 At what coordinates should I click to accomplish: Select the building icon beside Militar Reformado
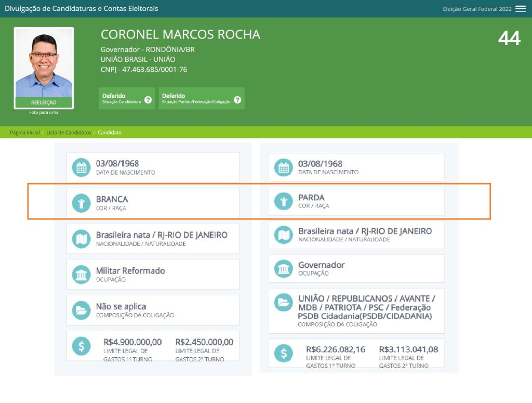click(x=81, y=275)
